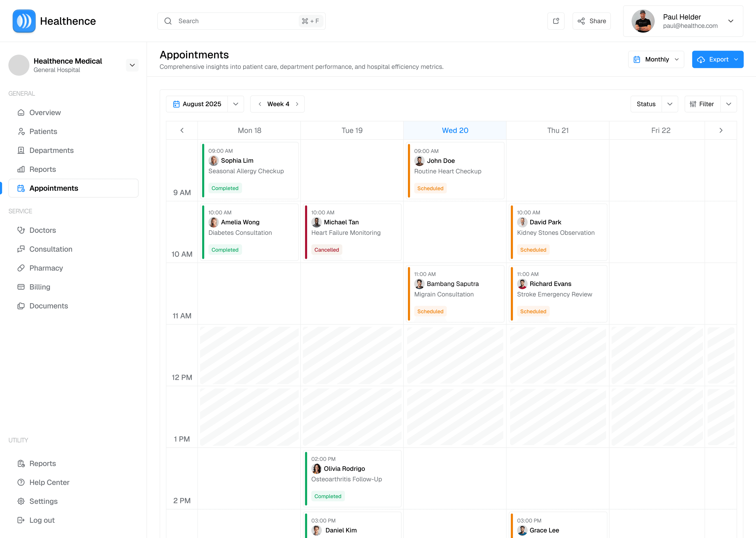Click the Share button label
Viewport: 756px width, 538px height.
[598, 21]
